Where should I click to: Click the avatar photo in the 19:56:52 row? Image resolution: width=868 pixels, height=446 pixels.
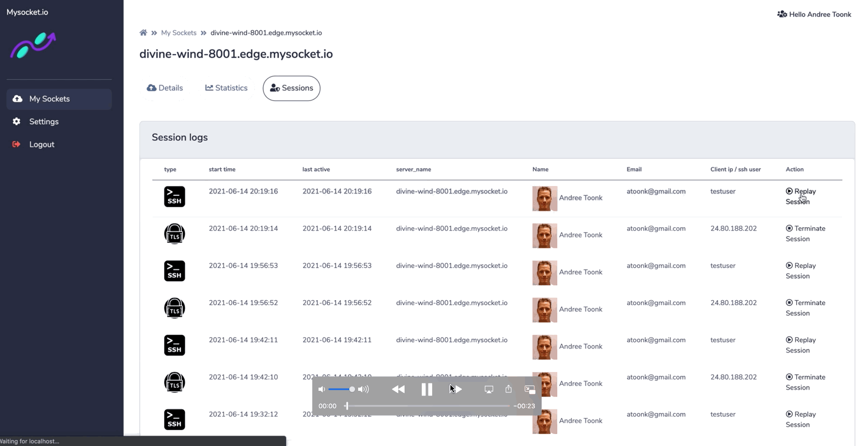pyautogui.click(x=545, y=310)
